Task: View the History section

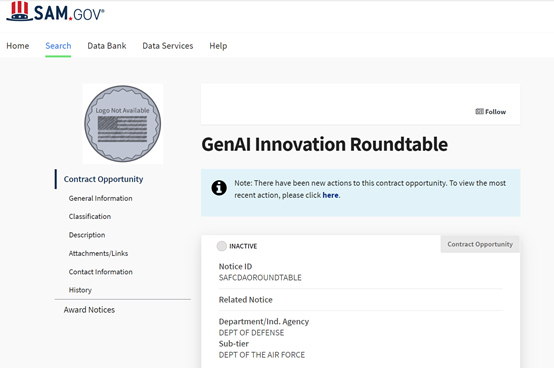Action: pos(80,290)
